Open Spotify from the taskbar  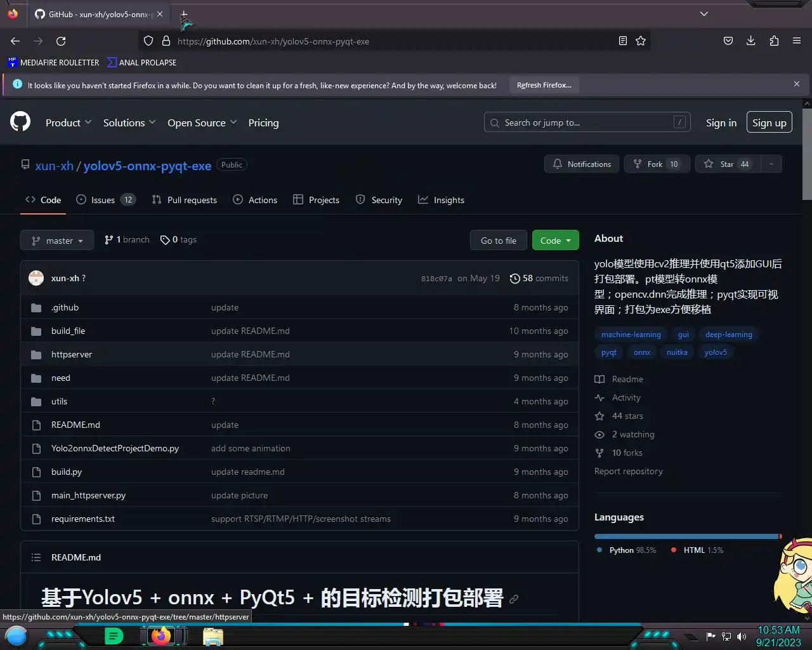[114, 635]
